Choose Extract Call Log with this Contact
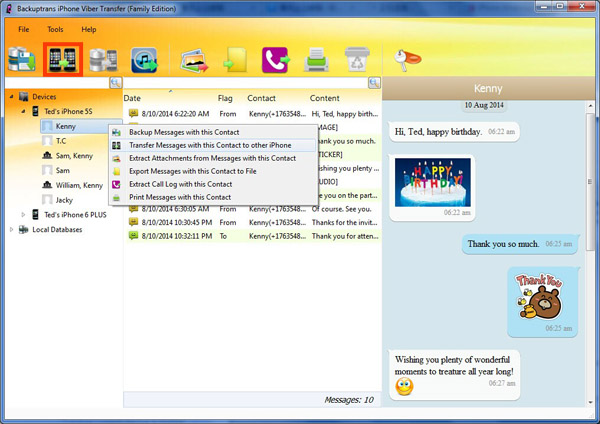This screenshot has height=424, width=600. 214,184
